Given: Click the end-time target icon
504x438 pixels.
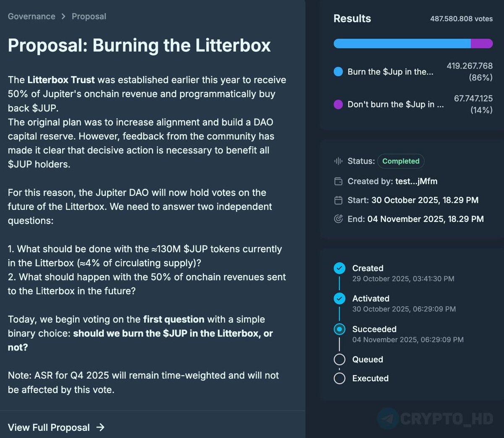Looking at the screenshot, I should coord(338,219).
